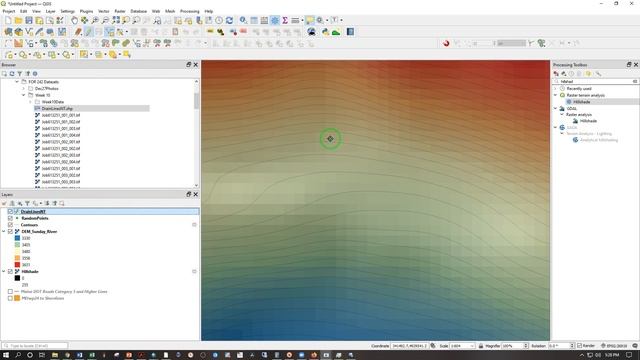Toggle visibility of RandomPoints layer
The width and height of the screenshot is (640, 360).
pyautogui.click(x=10, y=218)
